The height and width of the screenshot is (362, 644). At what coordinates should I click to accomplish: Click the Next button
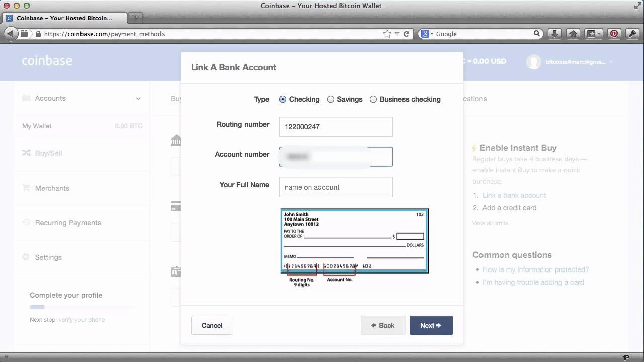pyautogui.click(x=431, y=325)
